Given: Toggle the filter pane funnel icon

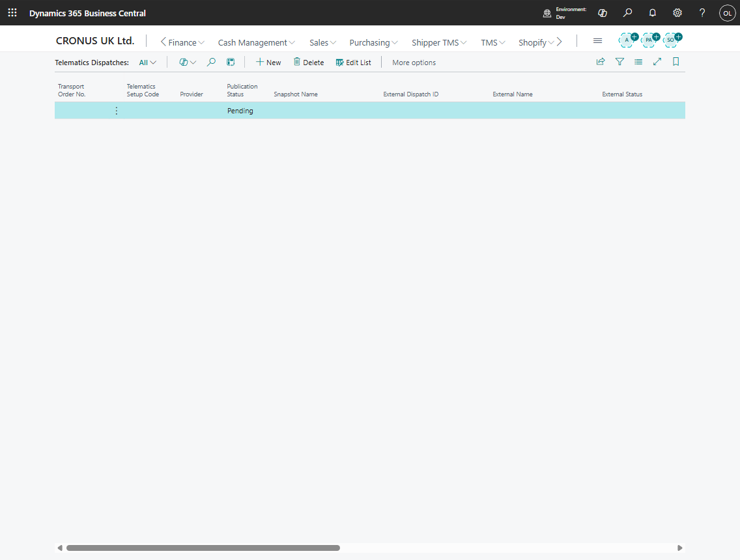Looking at the screenshot, I should click(619, 62).
